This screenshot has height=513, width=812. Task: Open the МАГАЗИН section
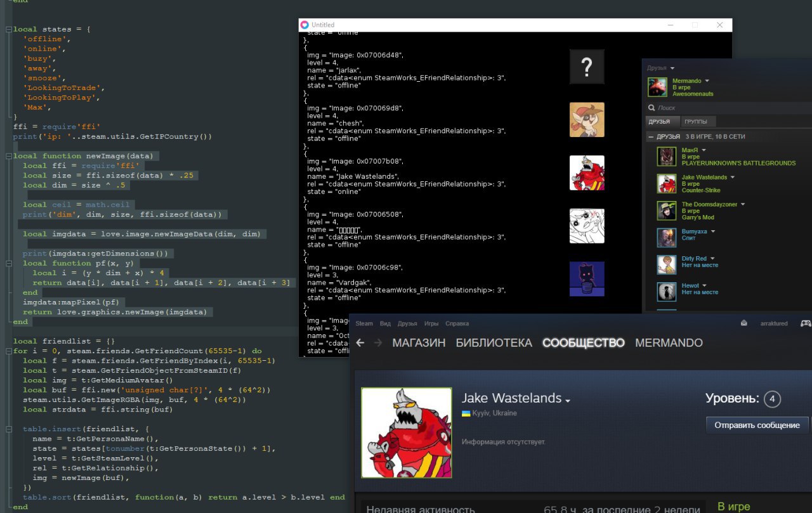419,343
